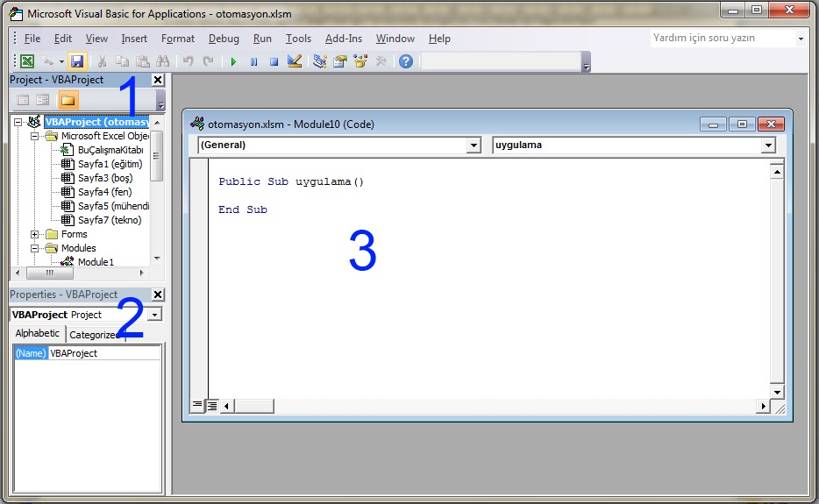
Task: Click the Copy toolbar icon
Action: click(x=122, y=61)
